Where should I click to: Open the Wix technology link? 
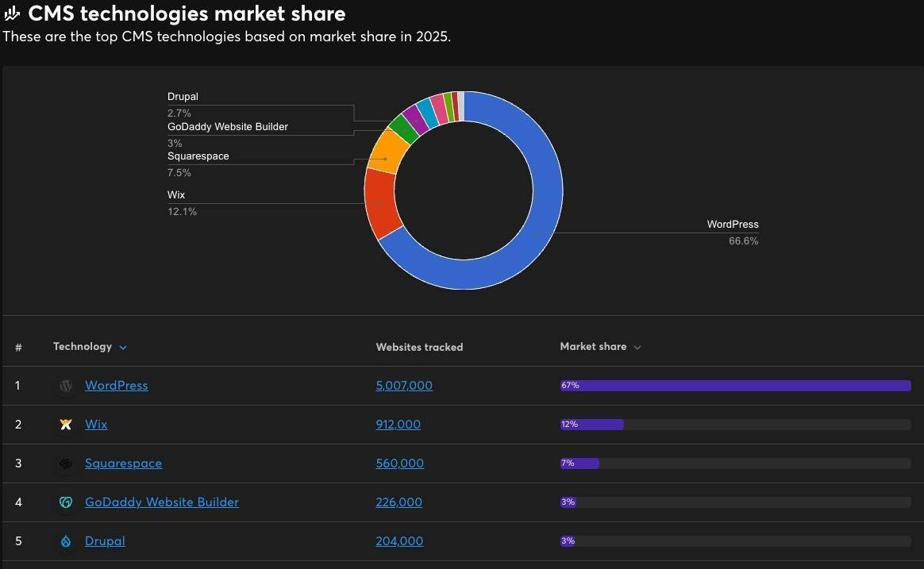[x=96, y=425]
